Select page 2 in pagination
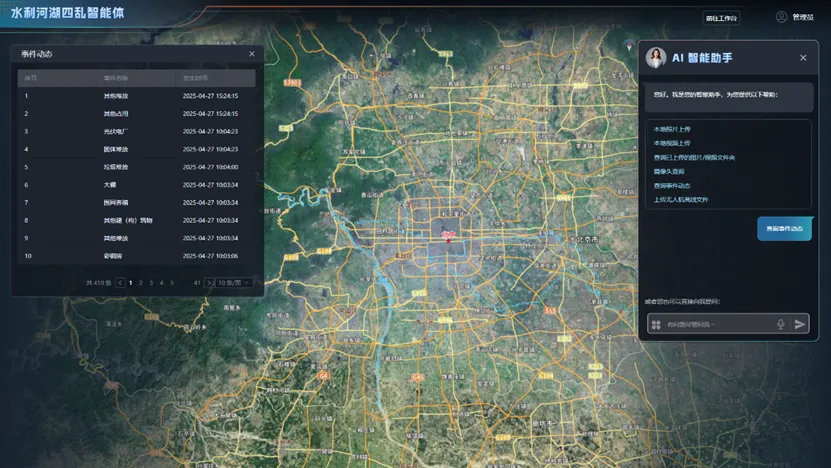The width and height of the screenshot is (831, 468). point(141,283)
